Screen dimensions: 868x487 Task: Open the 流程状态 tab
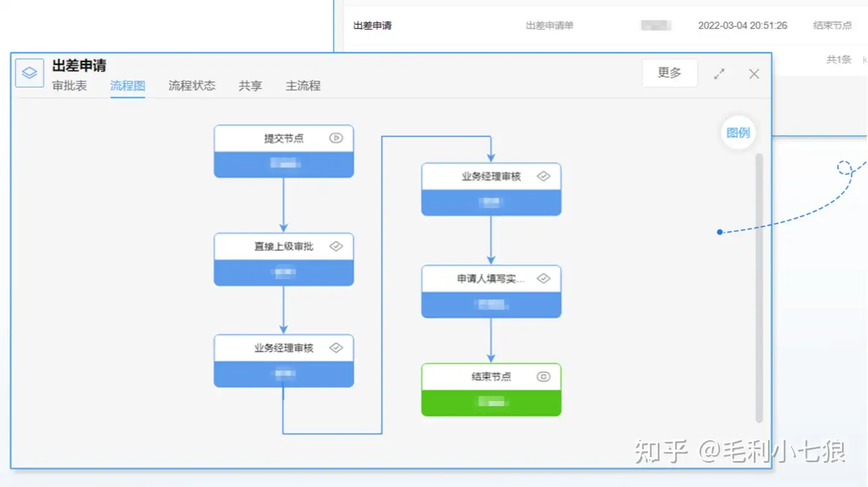pos(192,86)
